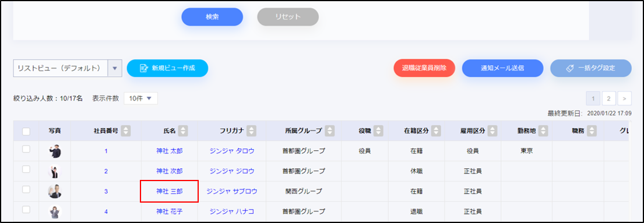644x223 pixels.
Task: Open photo thumbnail of 神社 次郎
Action: (x=55, y=171)
